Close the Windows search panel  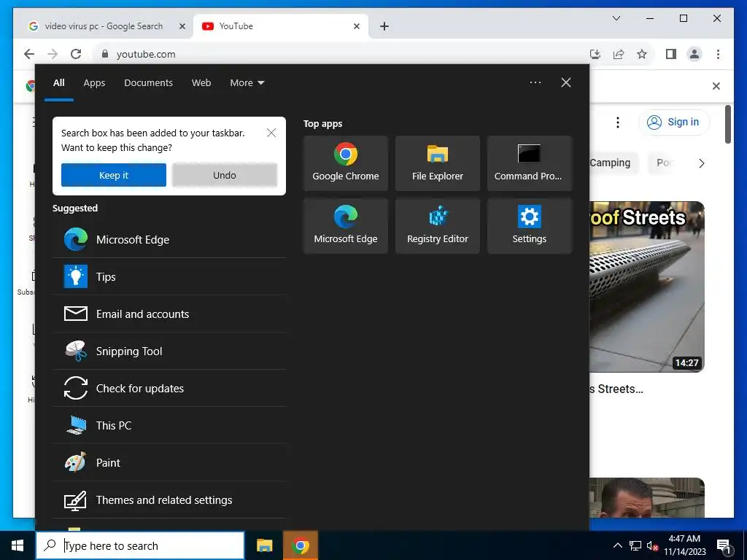pyautogui.click(x=566, y=82)
